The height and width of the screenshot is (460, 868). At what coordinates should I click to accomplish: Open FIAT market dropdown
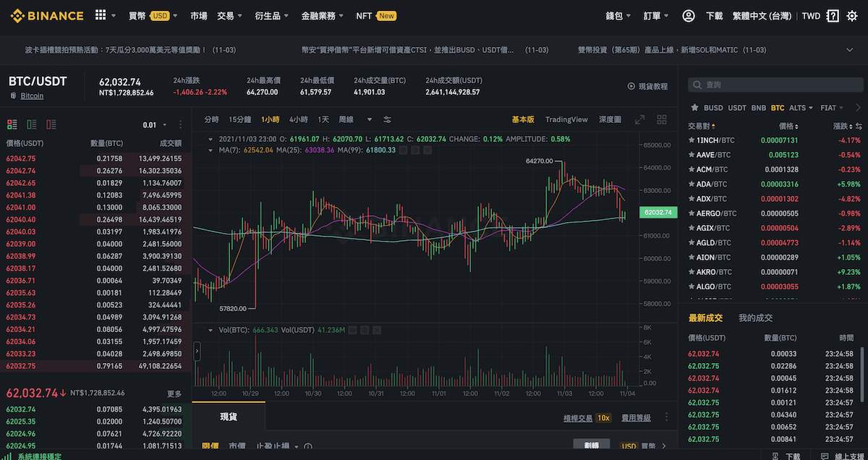(x=830, y=108)
